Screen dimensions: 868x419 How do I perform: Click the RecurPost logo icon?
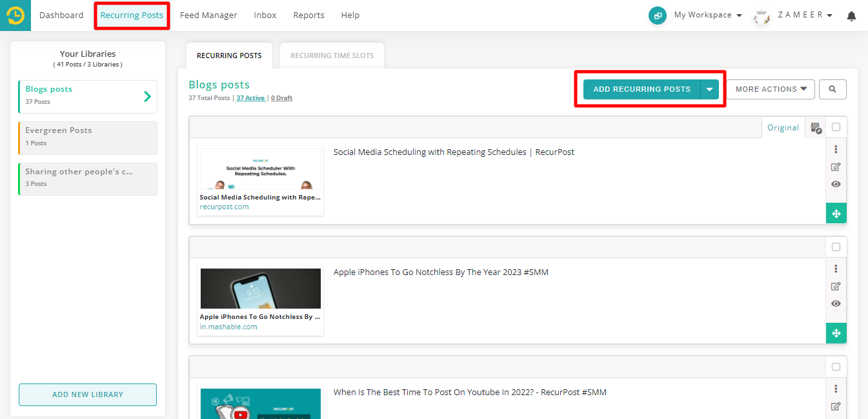[x=15, y=15]
